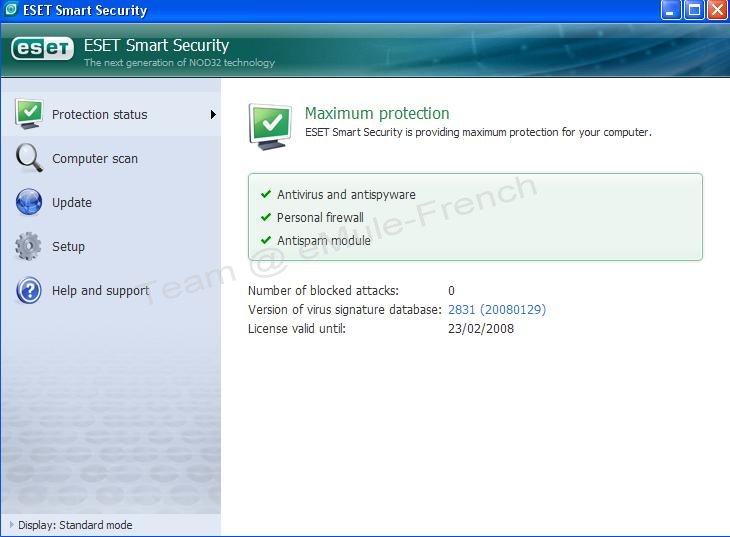
Task: Click the maximum protection description sentence
Action: coord(478,132)
